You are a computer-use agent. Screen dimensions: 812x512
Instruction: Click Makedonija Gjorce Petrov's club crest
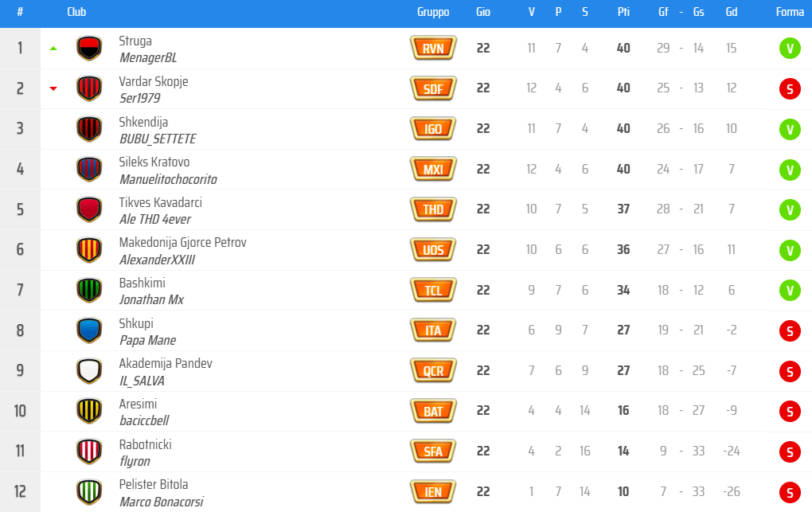coord(89,250)
